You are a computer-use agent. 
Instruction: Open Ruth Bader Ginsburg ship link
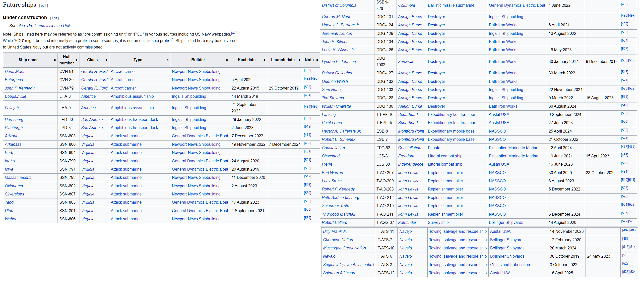pyautogui.click(x=340, y=197)
